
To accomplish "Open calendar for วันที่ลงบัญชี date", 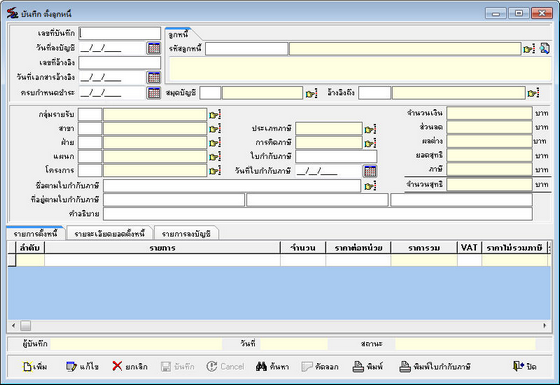I will click(154, 48).
